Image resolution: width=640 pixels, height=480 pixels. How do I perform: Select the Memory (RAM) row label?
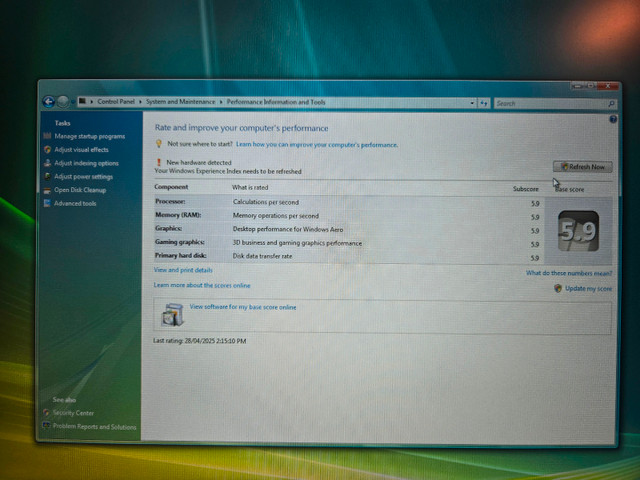pos(178,215)
